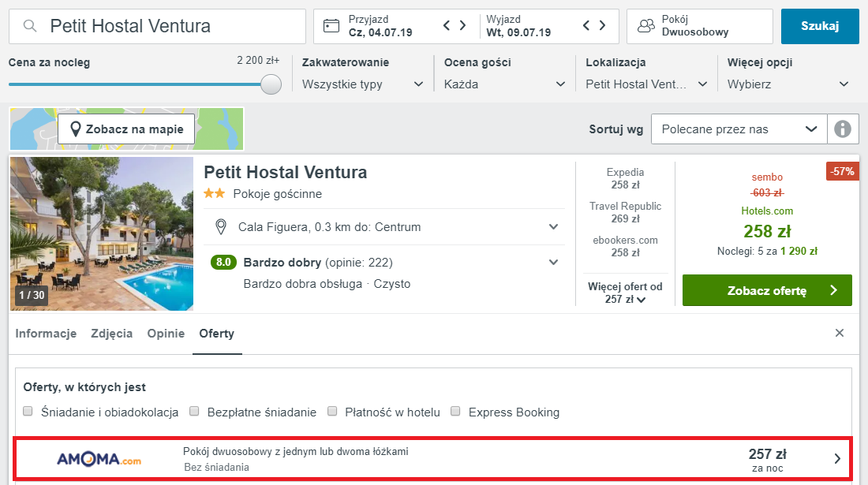Move departure date one day later
Viewport: 868px width, 485px height.
click(x=603, y=26)
